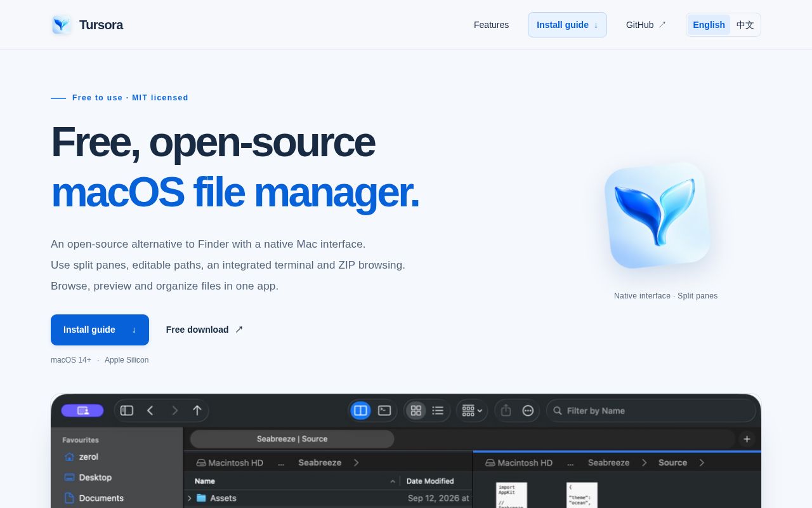Switch the language to English
The image size is (812, 508).
[x=709, y=25]
